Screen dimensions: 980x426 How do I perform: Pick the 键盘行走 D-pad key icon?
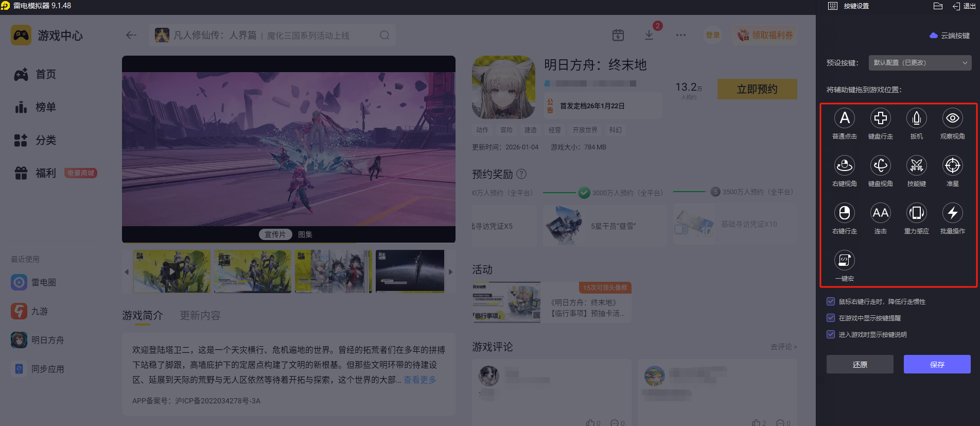[x=881, y=118]
